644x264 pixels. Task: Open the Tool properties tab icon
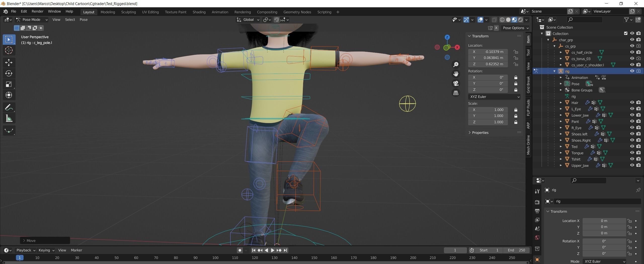[537, 191]
